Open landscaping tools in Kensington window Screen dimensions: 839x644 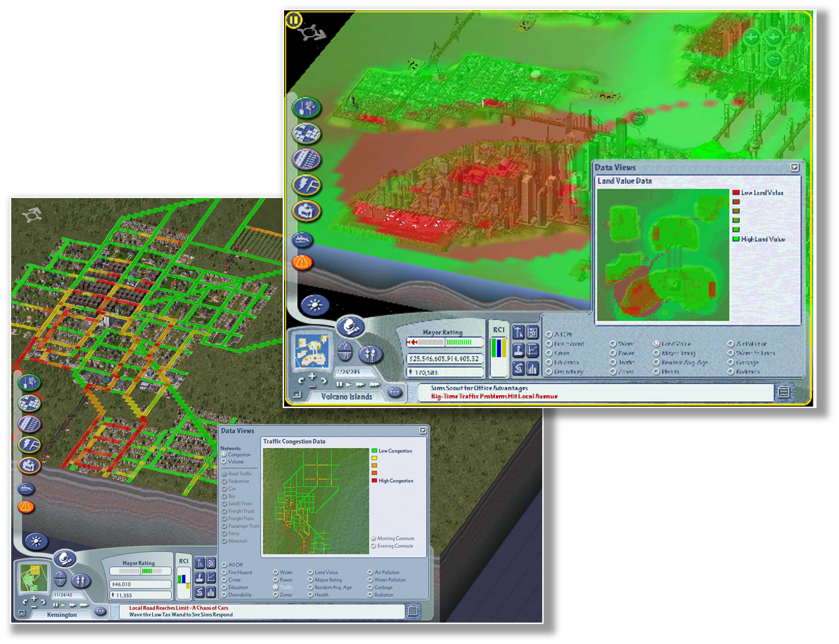tap(29, 382)
